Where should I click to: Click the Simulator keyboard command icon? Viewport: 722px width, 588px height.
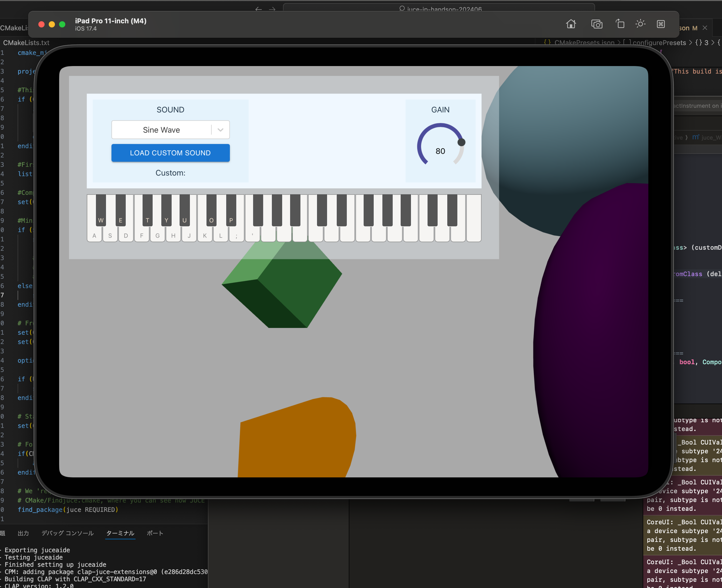click(661, 24)
